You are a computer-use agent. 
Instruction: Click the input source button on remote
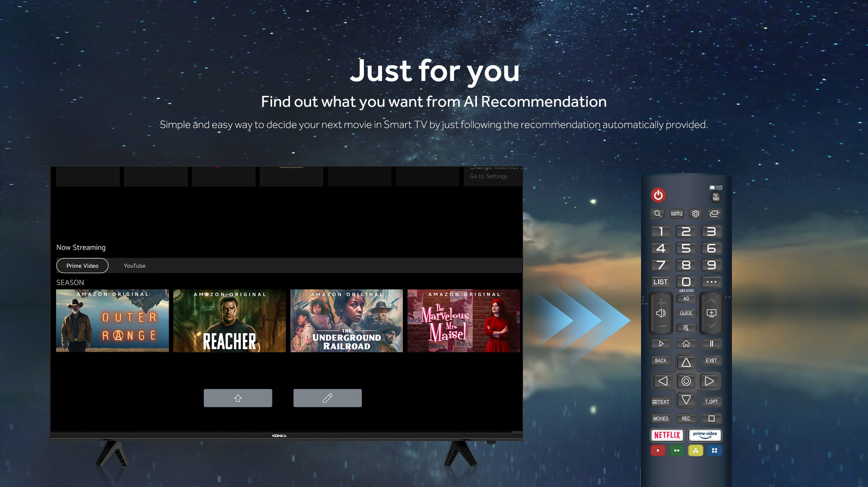pos(714,213)
